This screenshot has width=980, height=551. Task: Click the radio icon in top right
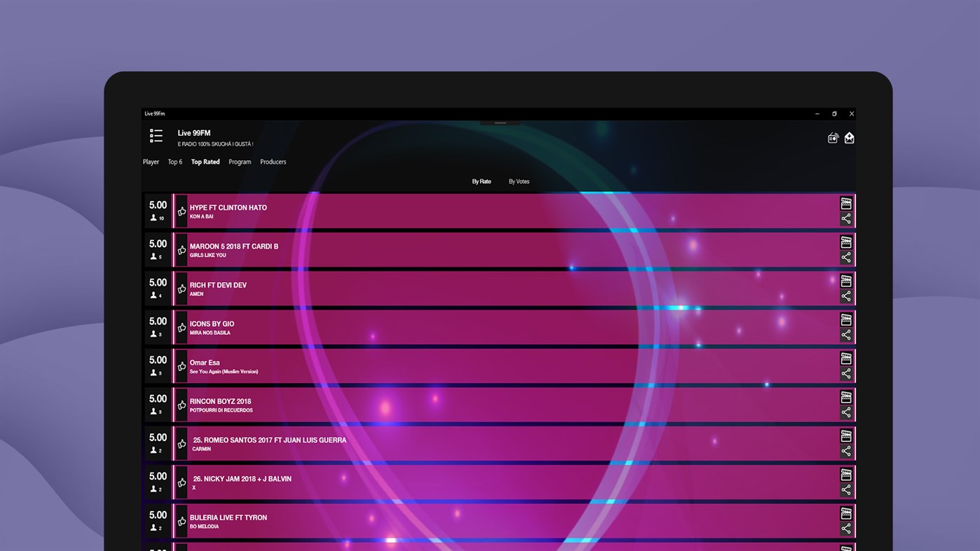pos(833,138)
